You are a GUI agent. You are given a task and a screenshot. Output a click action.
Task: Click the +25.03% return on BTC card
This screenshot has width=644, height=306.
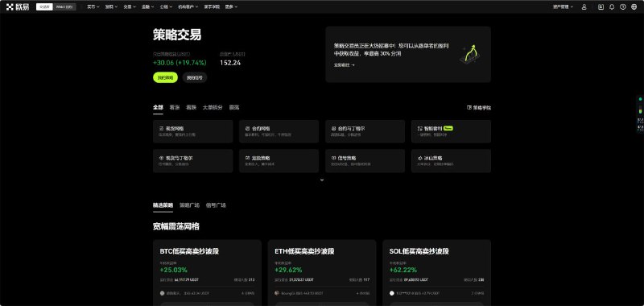click(x=173, y=270)
